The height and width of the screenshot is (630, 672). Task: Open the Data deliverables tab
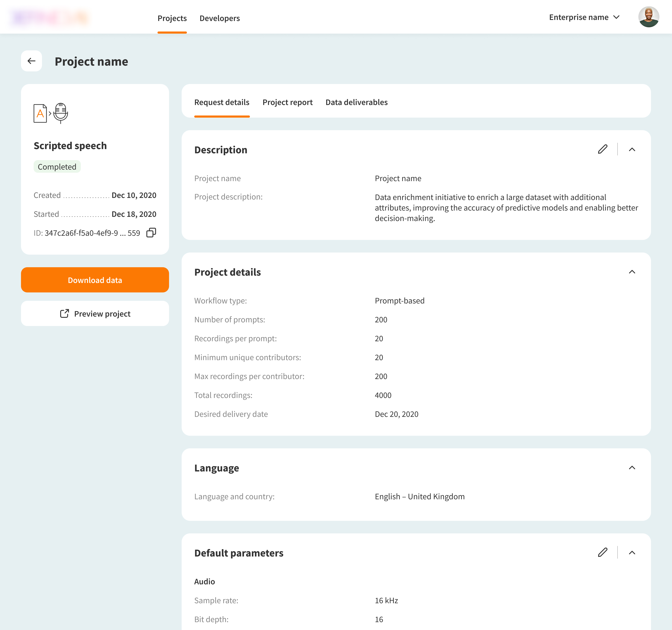tap(356, 102)
